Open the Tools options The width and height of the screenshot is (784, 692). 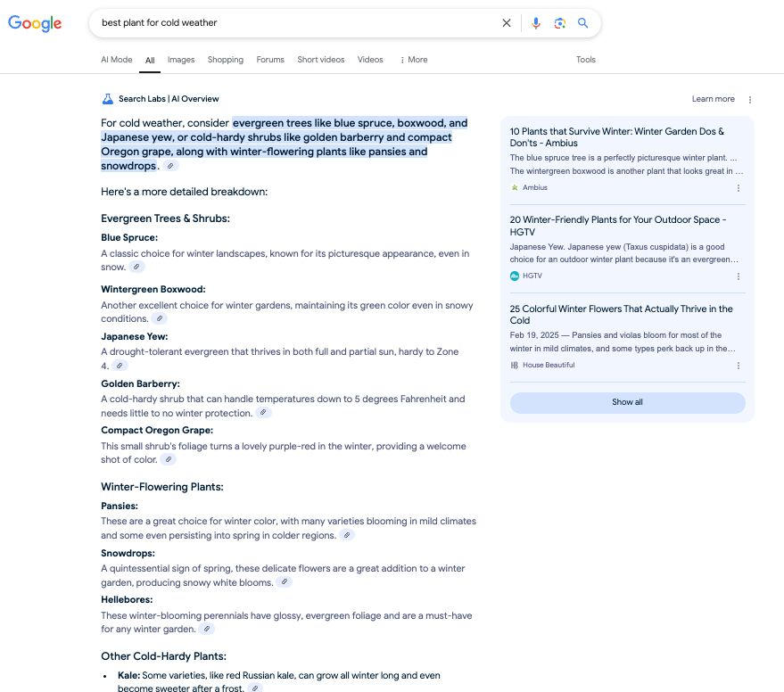(585, 60)
